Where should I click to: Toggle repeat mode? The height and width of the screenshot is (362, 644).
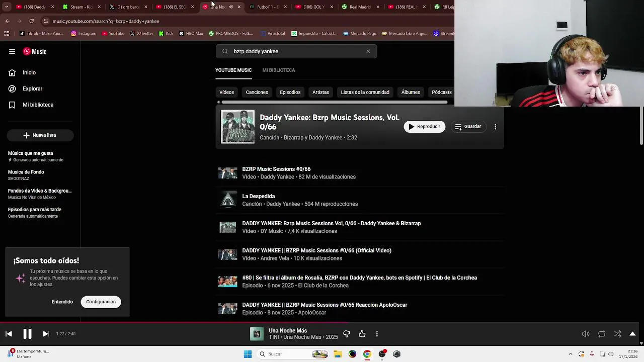click(602, 334)
